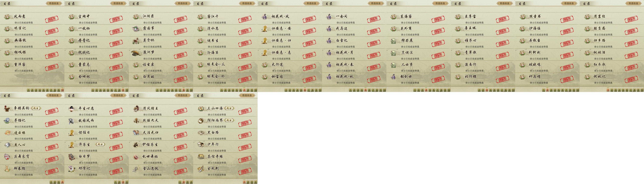Select the teahouse icon next to 茶馆奇缘
The height and width of the screenshot is (184, 644).
(201, 157)
